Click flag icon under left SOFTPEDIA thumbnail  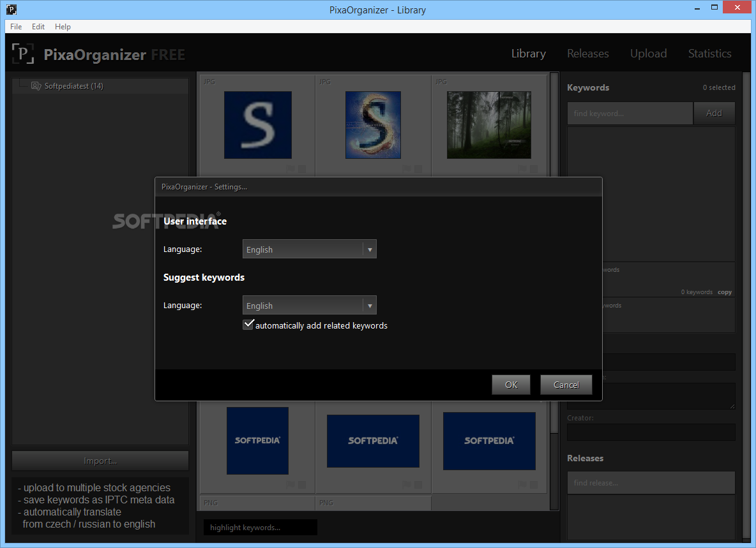[x=291, y=484]
